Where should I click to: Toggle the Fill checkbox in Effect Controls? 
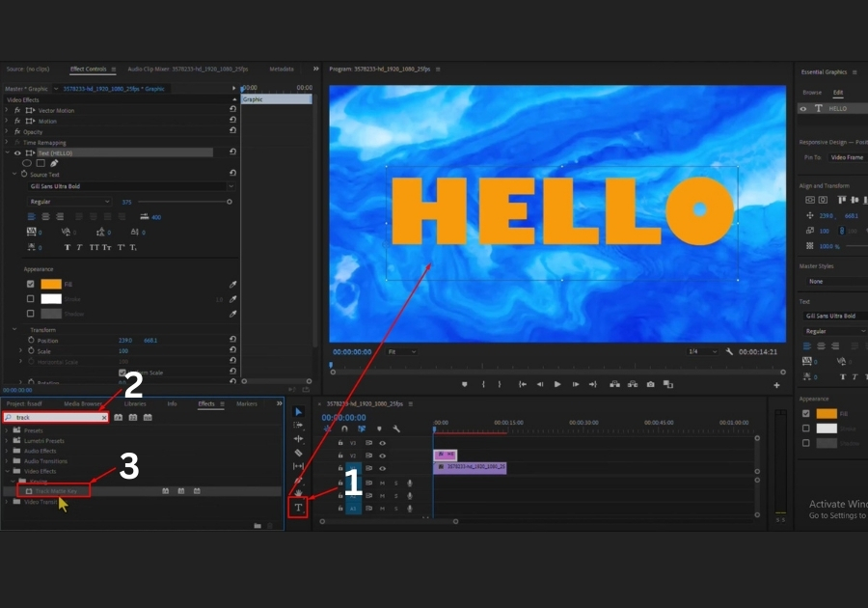[31, 285]
